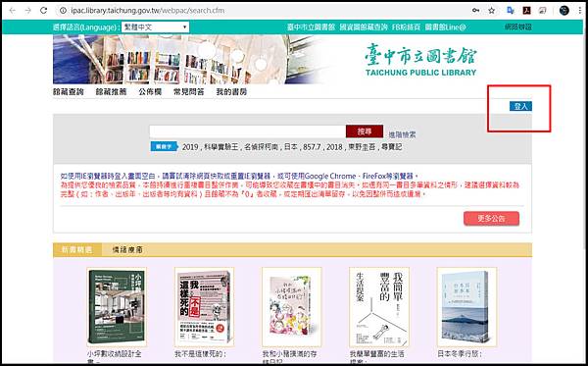Open the 小坪數收納設計 book cover
Image resolution: width=588 pixels, height=366 pixels.
117,307
